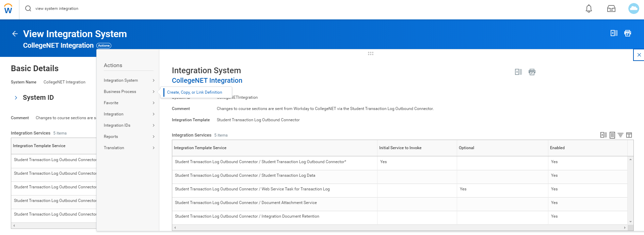Click the Yes value under Initial Service to Invoke
The height and width of the screenshot is (235, 644).
[383, 162]
